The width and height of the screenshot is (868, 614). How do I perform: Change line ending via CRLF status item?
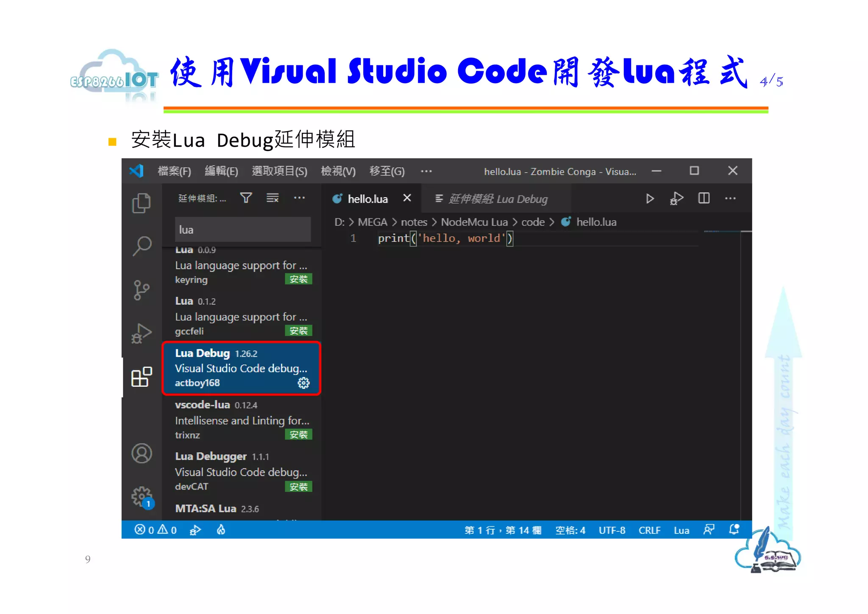pos(649,530)
